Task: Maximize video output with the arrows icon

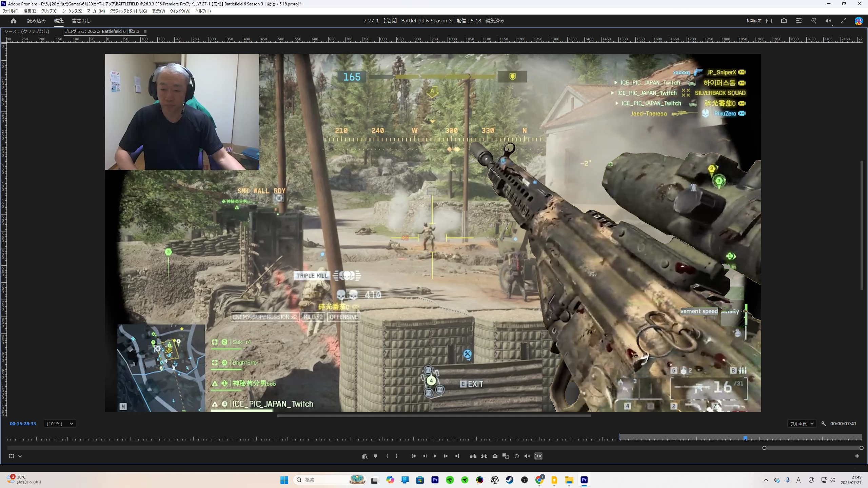Action: (x=844, y=21)
